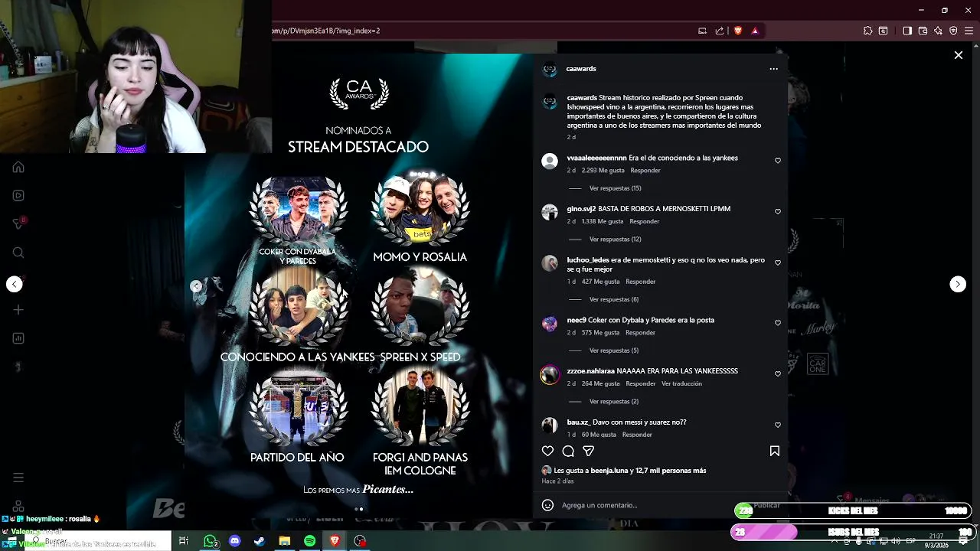Share the post with paper plane icon
The image size is (980, 551).
(x=588, y=452)
